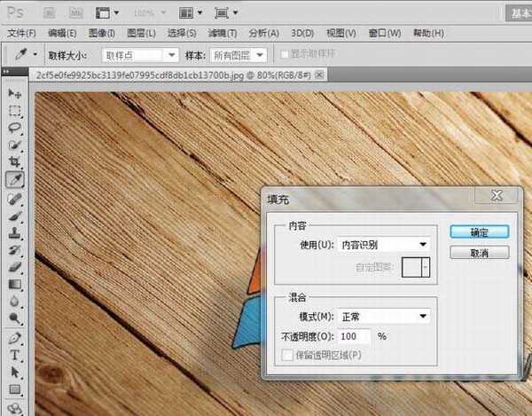The image size is (532, 416).
Task: Open the 使用 content dropdown
Action: click(x=372, y=244)
